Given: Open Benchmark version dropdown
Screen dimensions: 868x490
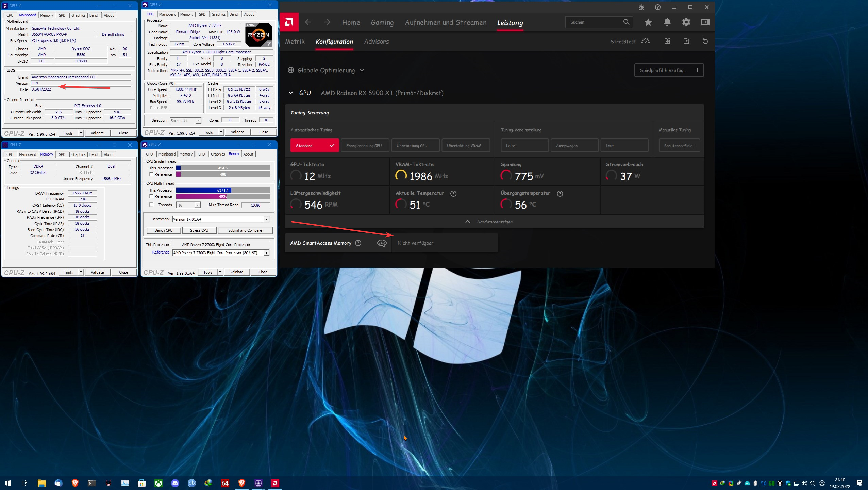Looking at the screenshot, I should coord(266,219).
